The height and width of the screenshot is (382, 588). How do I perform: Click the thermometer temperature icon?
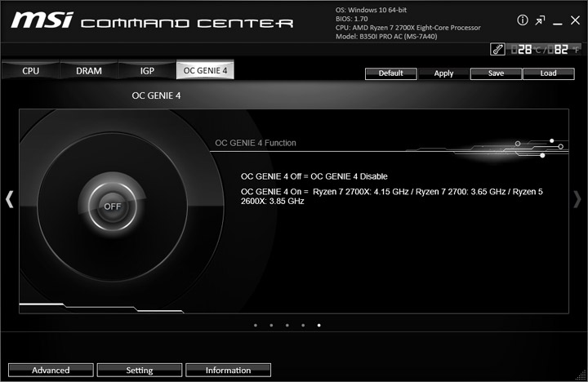click(497, 49)
